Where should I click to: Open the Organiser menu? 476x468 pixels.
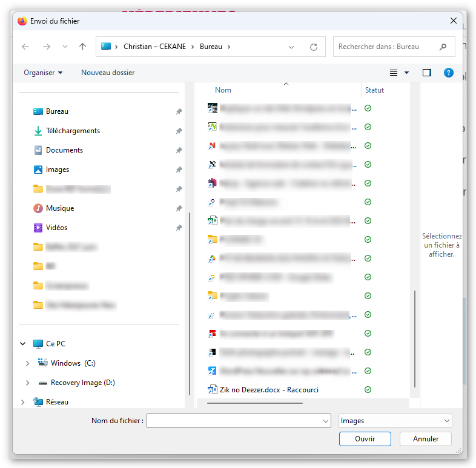click(43, 73)
